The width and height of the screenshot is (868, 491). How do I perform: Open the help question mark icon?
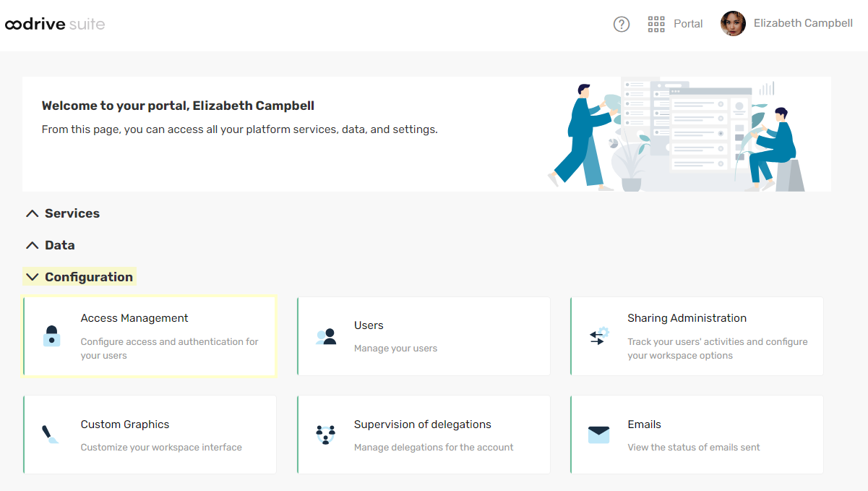[x=622, y=24]
